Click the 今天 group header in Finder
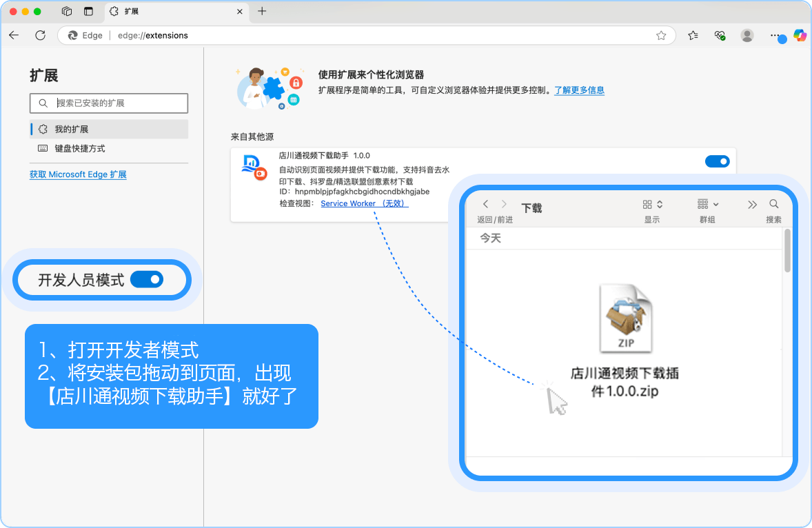Image resolution: width=812 pixels, height=528 pixels. click(x=490, y=238)
